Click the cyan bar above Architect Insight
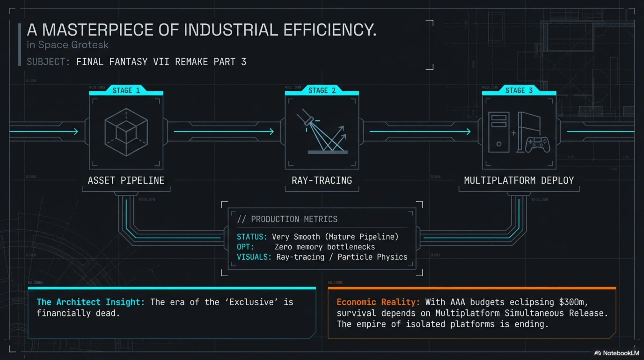644x360 pixels. click(x=172, y=288)
